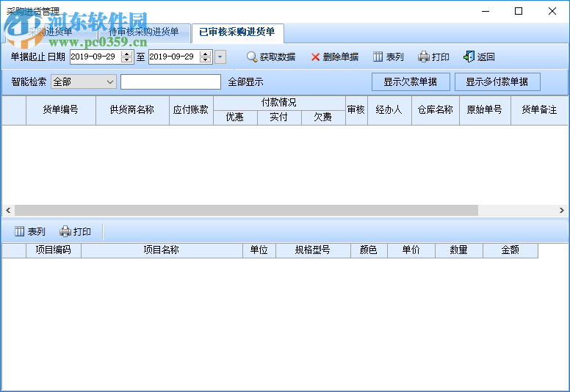Minimize the 采购进货管理 window
The image size is (570, 392).
pos(486,11)
